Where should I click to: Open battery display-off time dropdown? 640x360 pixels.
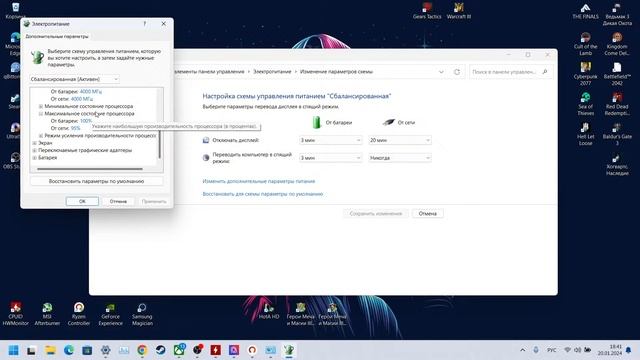click(x=331, y=140)
